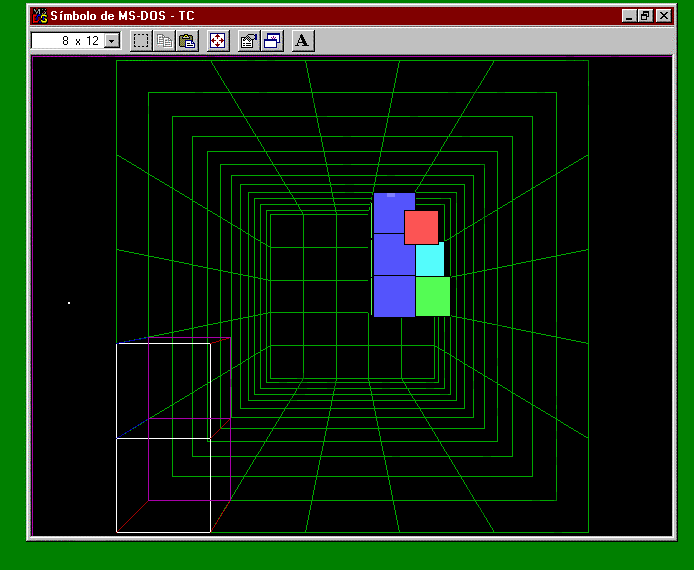This screenshot has width=694, height=570.
Task: Open the Font settings 'A' icon
Action: point(303,41)
